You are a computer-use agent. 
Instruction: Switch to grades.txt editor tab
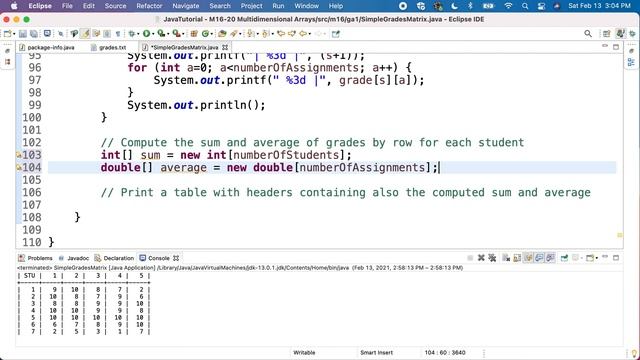click(x=109, y=47)
